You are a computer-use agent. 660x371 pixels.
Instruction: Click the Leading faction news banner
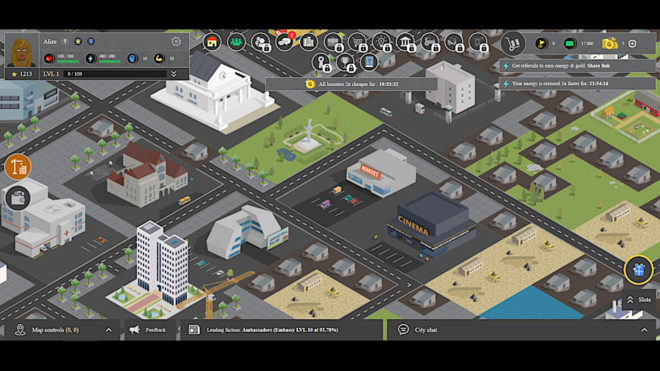(x=282, y=330)
